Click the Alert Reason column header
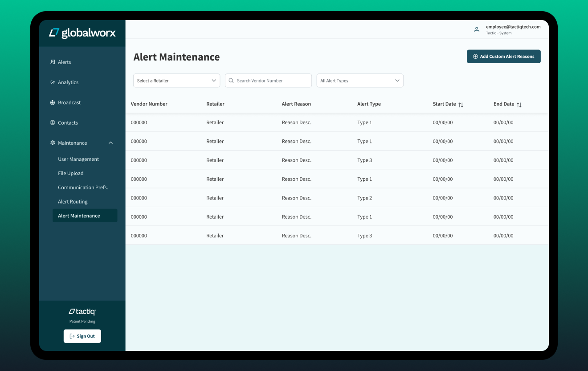This screenshot has width=588, height=371. (x=296, y=104)
